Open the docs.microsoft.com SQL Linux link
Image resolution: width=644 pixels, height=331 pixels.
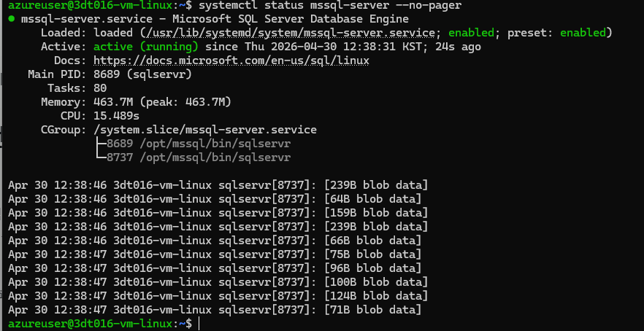231,61
